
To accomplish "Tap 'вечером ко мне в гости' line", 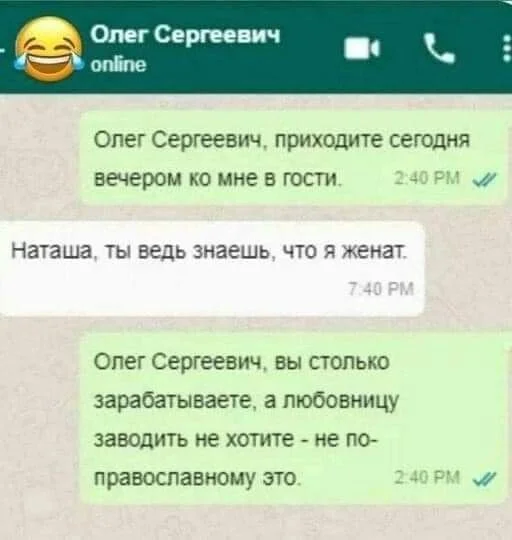I will pos(217,179).
